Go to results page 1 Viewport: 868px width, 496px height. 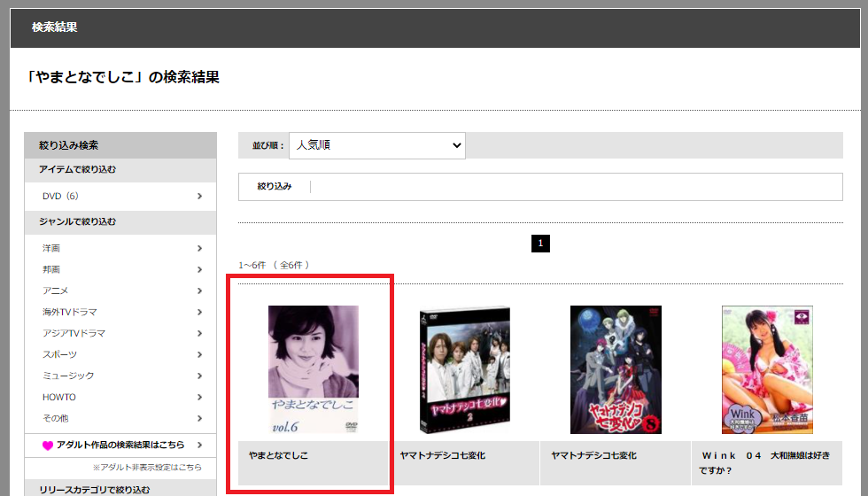coord(540,244)
